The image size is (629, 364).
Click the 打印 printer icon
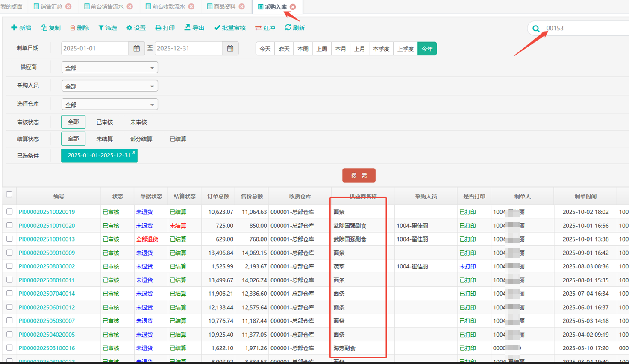point(158,28)
